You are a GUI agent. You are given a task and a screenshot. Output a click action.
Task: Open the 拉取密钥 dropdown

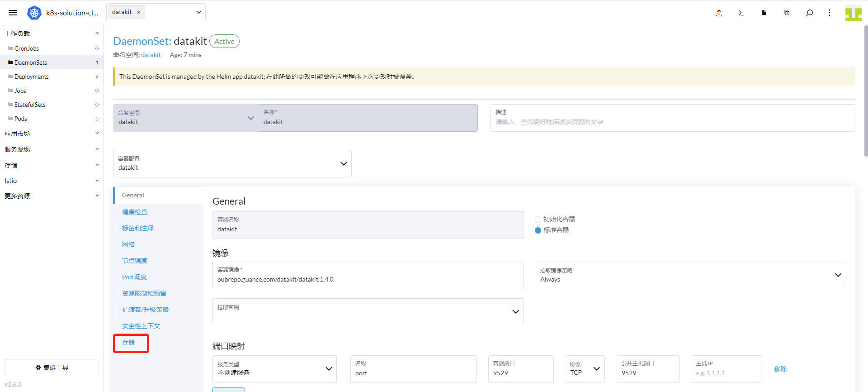(x=368, y=311)
